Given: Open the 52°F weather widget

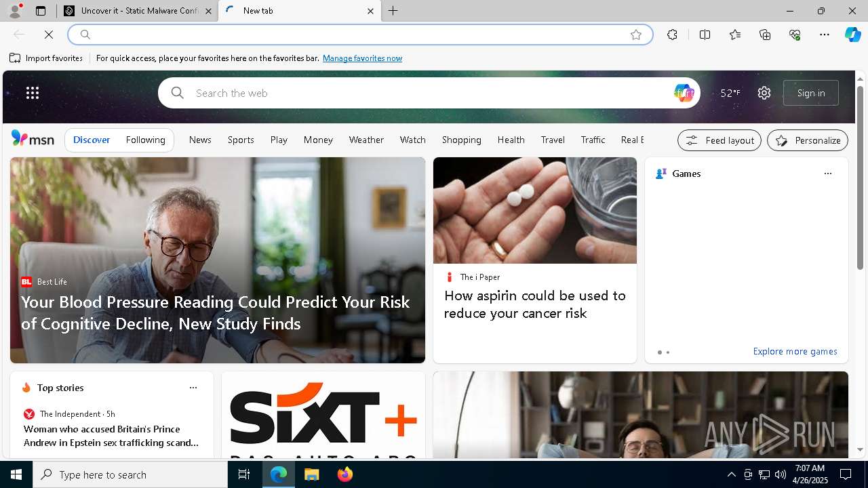Looking at the screenshot, I should 730,93.
